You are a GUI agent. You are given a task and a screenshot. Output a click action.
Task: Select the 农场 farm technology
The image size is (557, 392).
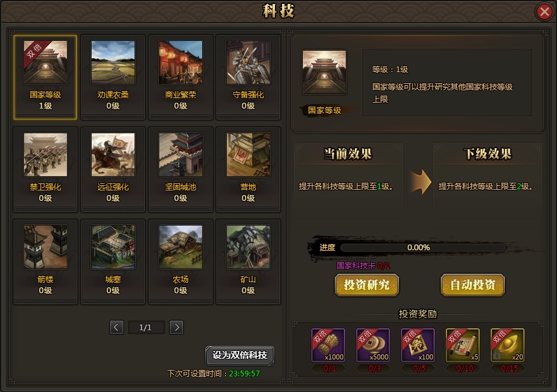pyautogui.click(x=181, y=261)
